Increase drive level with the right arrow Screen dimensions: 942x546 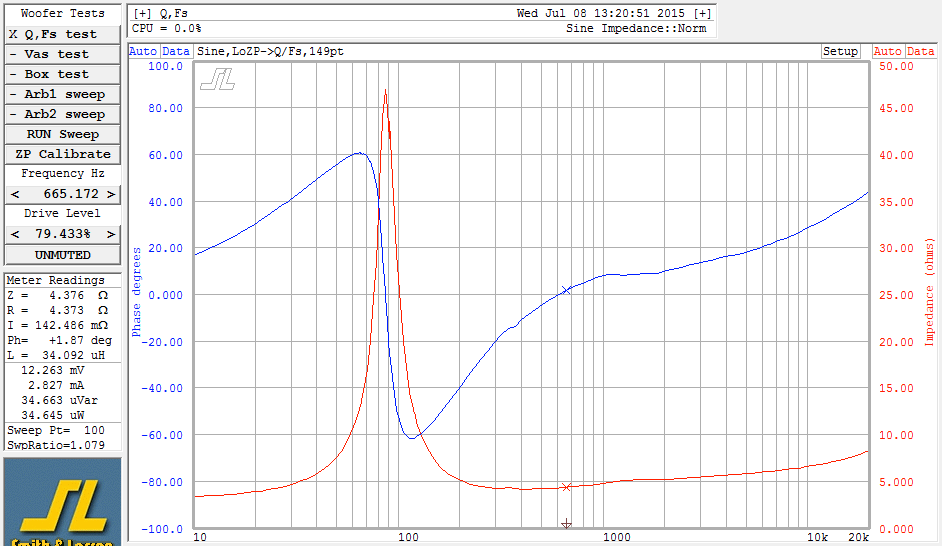pyautogui.click(x=111, y=234)
